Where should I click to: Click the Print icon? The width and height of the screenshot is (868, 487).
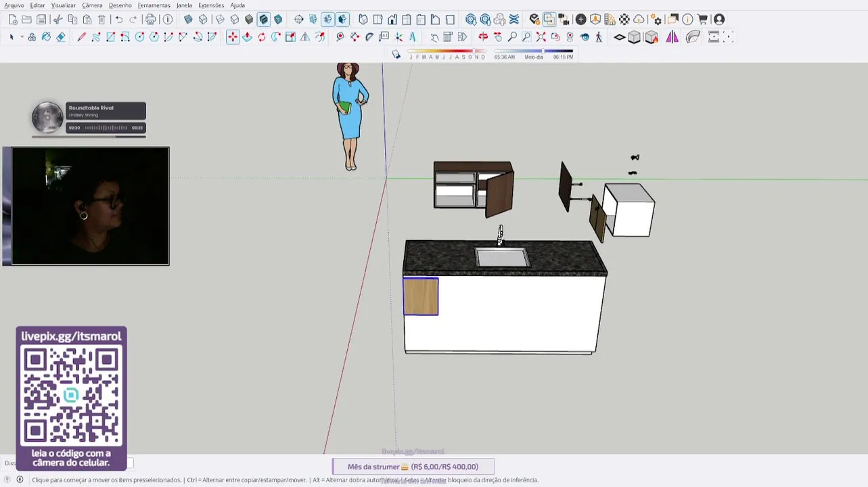pos(151,20)
